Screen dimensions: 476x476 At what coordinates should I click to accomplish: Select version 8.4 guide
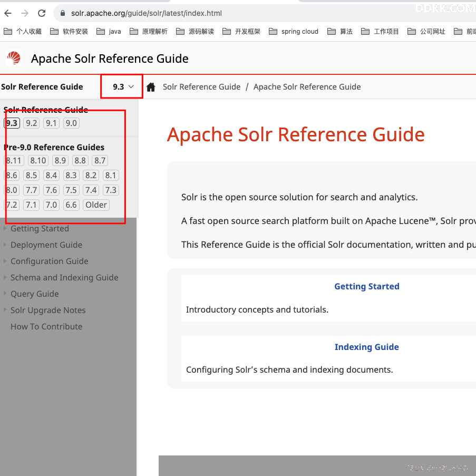coord(51,176)
